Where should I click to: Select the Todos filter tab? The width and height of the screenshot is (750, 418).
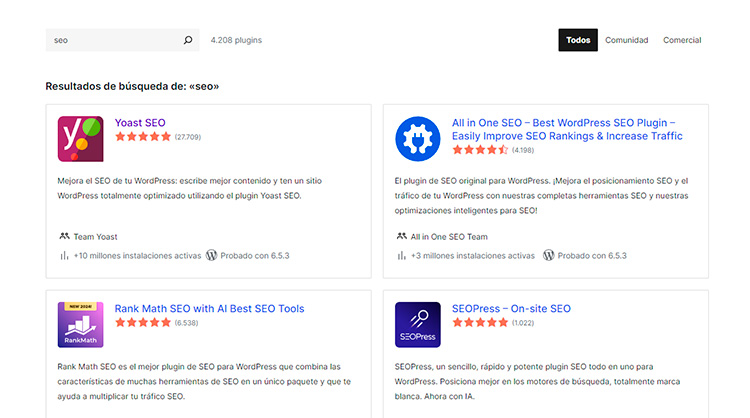pos(577,40)
